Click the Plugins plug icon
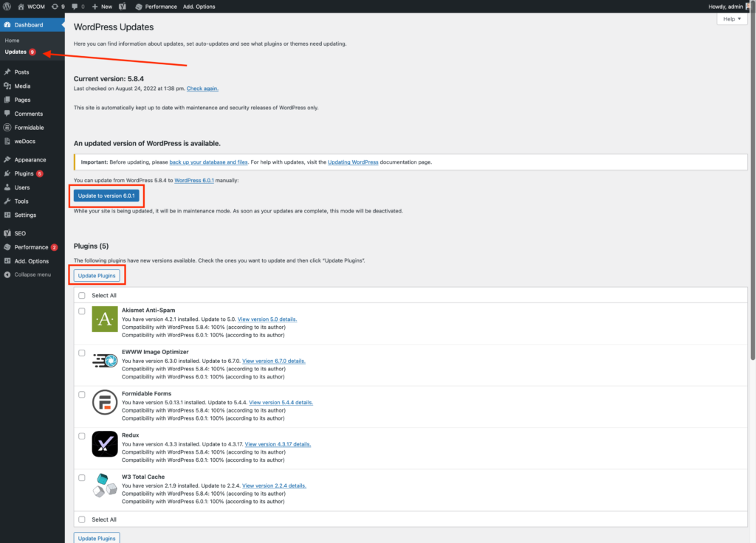The width and height of the screenshot is (756, 543). [x=7, y=173]
